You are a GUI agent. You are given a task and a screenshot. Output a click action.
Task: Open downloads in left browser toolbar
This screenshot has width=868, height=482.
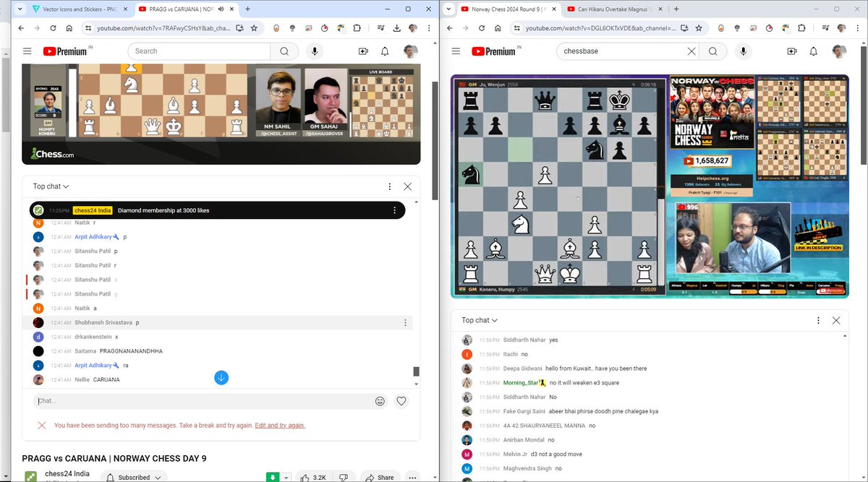pos(397,28)
